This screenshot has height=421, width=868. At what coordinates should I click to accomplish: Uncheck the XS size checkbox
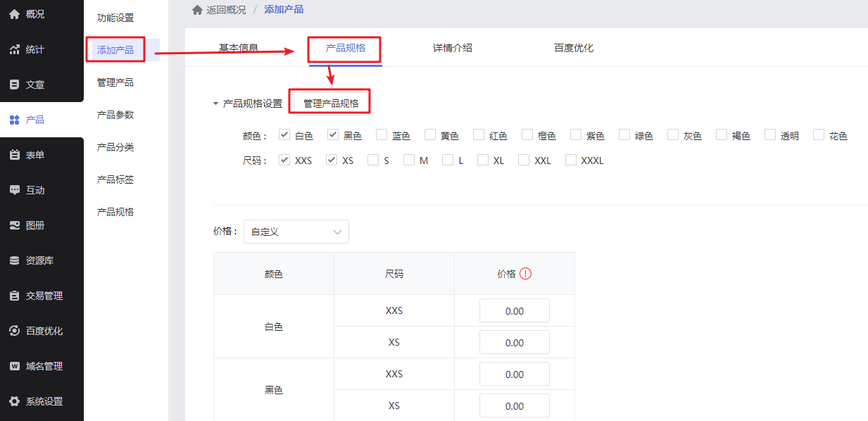coord(332,160)
